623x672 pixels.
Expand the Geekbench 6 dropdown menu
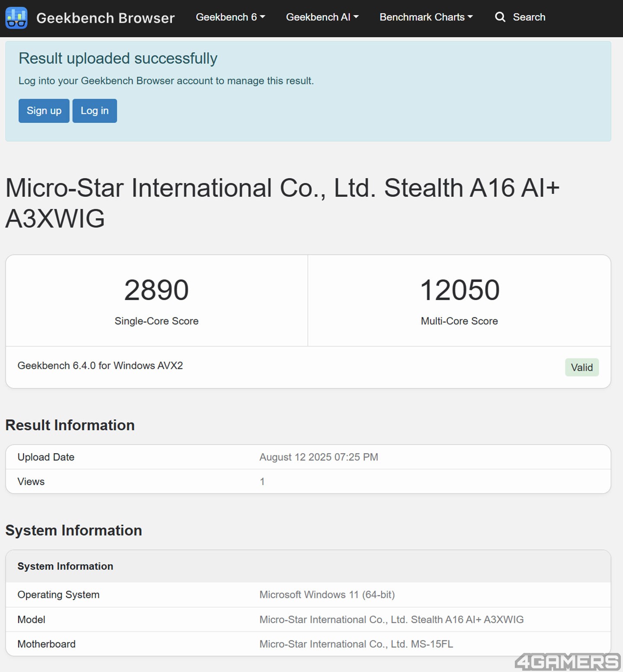pyautogui.click(x=230, y=17)
